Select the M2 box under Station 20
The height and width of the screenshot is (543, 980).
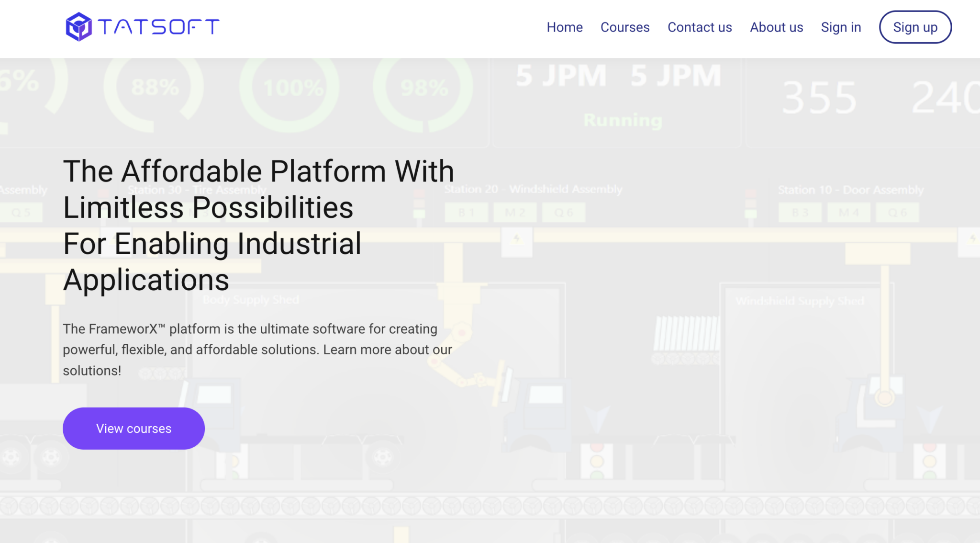coord(515,213)
